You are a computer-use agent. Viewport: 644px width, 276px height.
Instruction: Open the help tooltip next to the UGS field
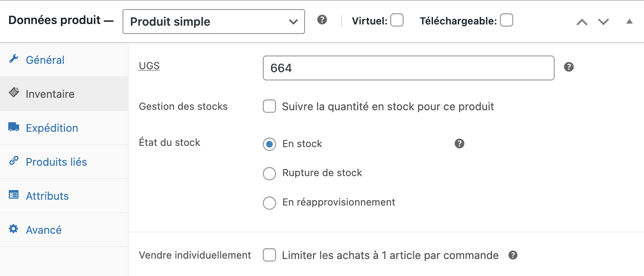569,66
